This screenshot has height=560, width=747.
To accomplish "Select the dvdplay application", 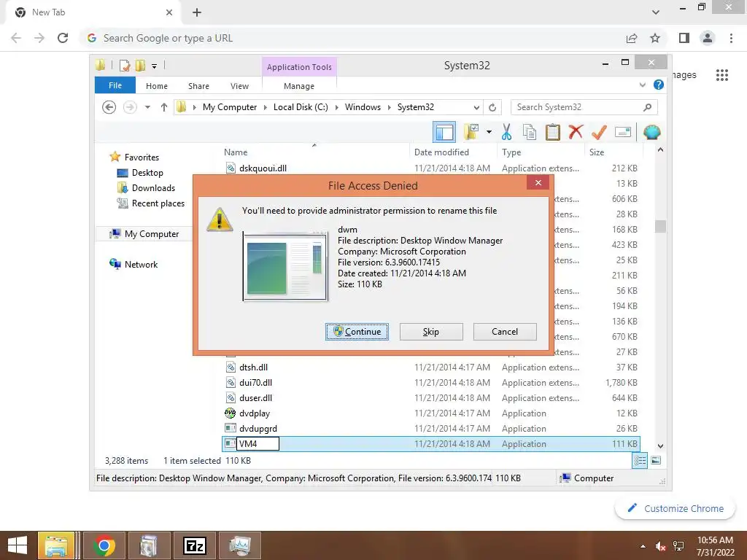I will (x=255, y=413).
